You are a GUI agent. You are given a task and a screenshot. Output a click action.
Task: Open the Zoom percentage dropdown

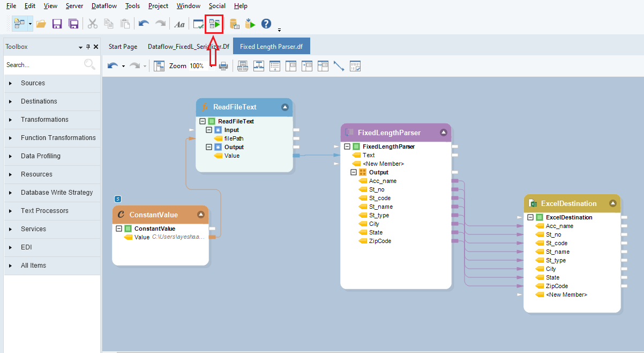click(x=212, y=66)
